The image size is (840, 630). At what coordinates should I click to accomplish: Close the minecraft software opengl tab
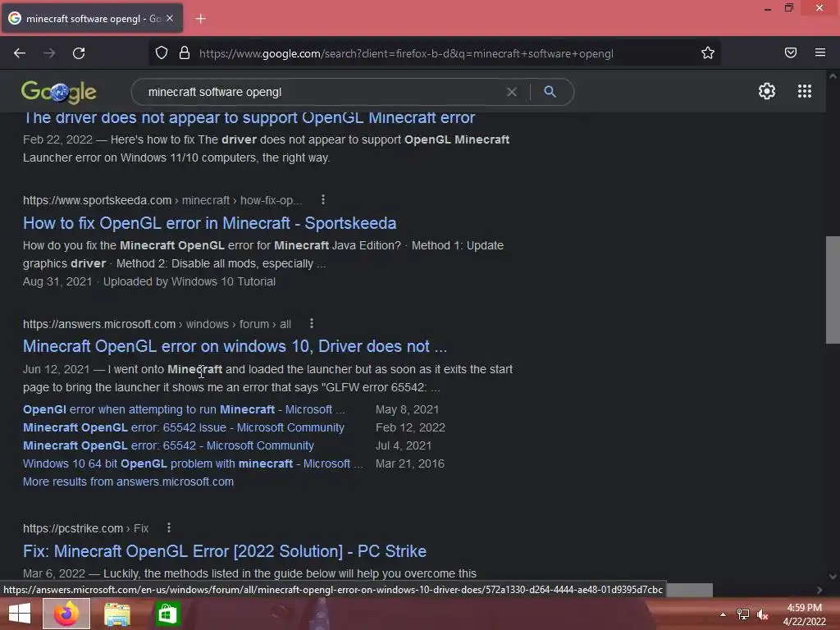click(x=170, y=18)
